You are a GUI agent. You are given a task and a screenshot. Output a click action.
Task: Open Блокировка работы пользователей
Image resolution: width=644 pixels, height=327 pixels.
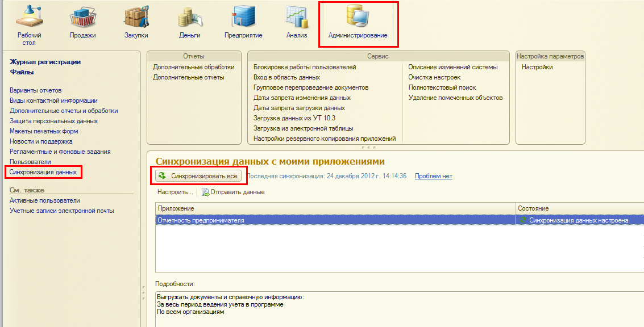pos(305,67)
